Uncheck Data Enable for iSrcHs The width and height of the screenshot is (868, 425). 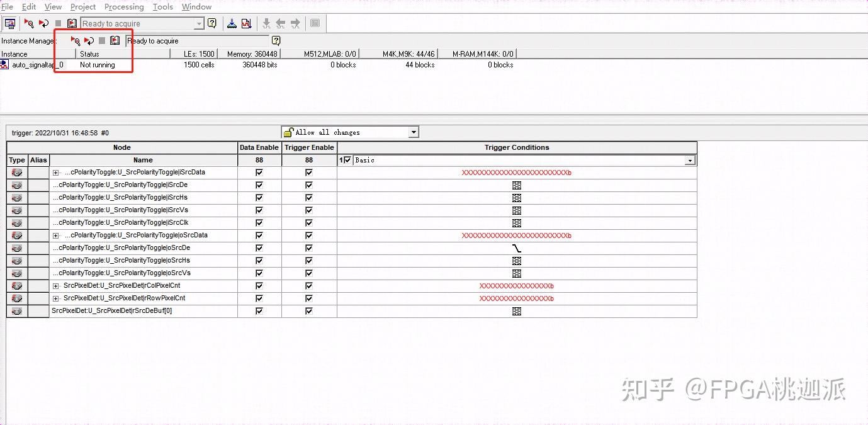(x=259, y=198)
